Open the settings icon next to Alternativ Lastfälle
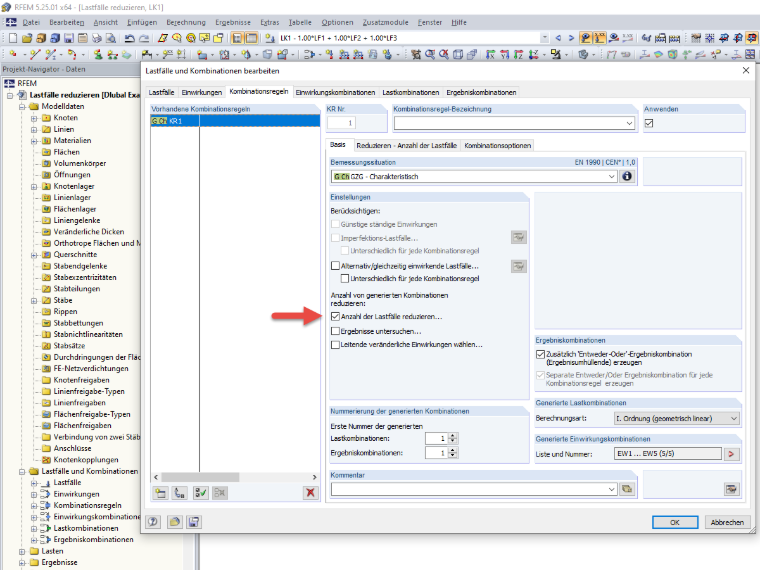Viewport: 760px width, 570px height. tap(519, 266)
